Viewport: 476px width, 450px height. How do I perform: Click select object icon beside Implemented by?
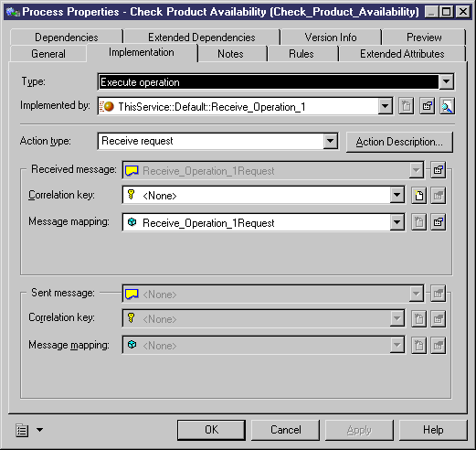pyautogui.click(x=447, y=106)
